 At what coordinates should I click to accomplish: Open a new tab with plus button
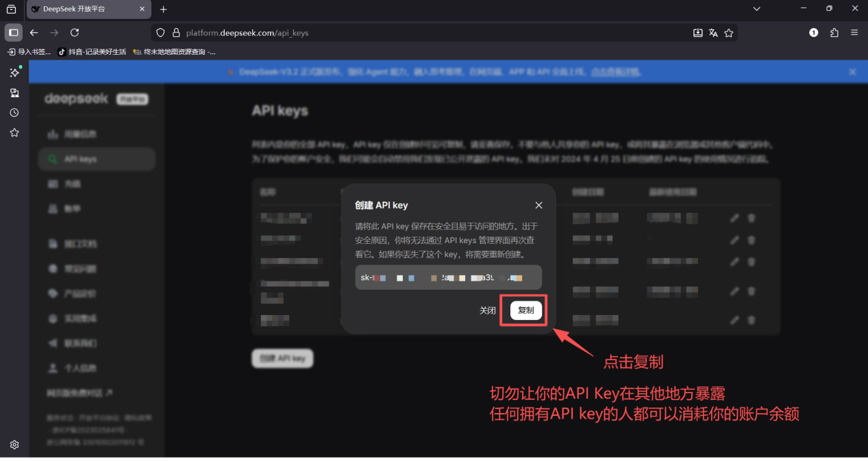pyautogui.click(x=163, y=9)
